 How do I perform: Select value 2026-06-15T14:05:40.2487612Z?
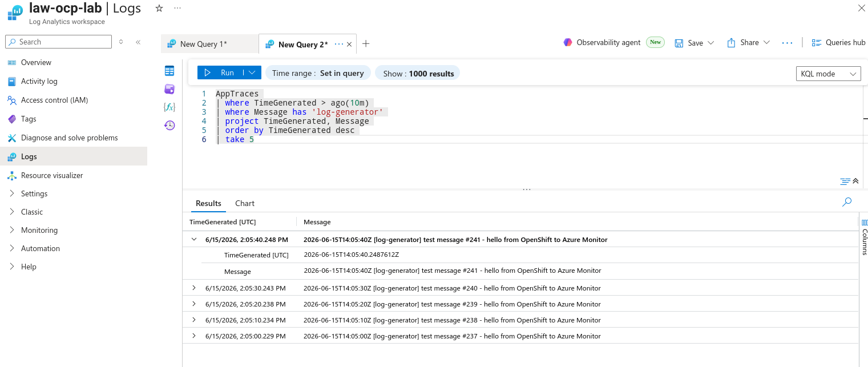tap(352, 255)
